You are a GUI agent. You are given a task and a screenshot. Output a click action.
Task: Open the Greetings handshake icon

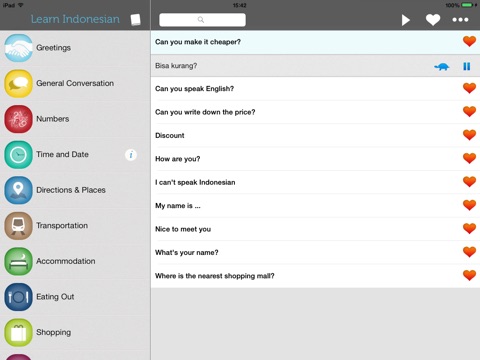pos(18,48)
